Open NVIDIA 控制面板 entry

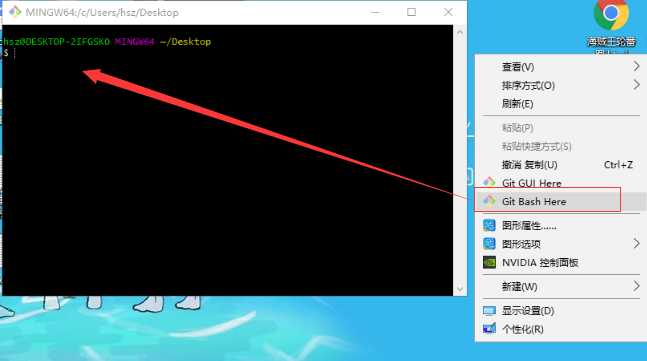coord(561,262)
